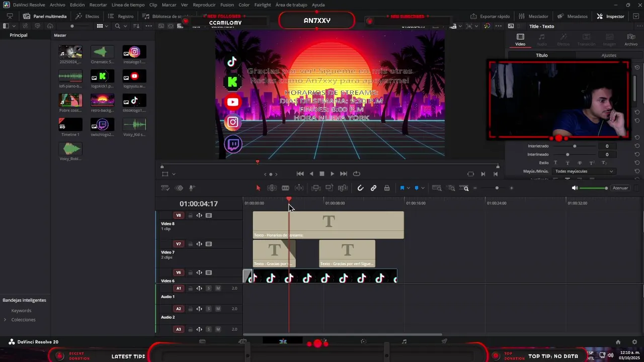Select the Título tab in Inspector

click(541, 55)
